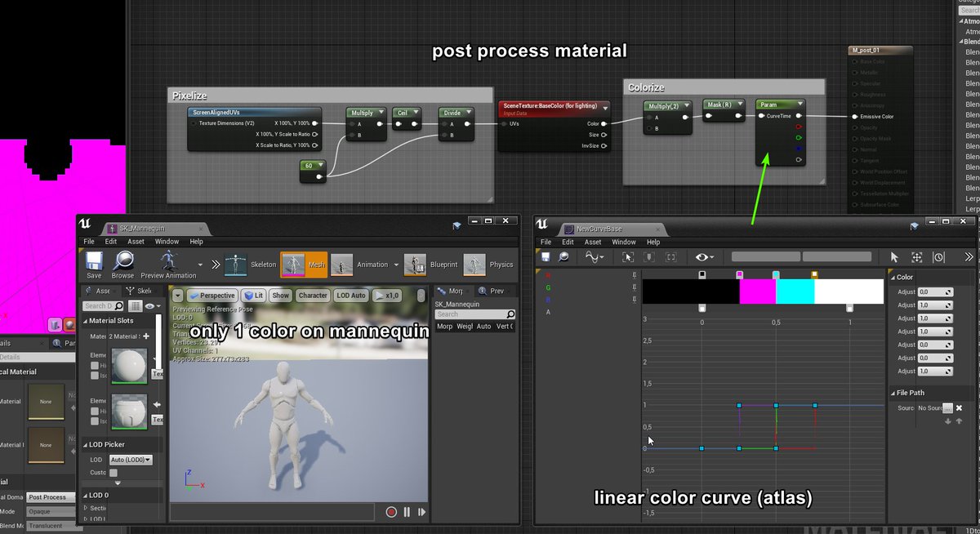Click the graduation cap tutorial icon in SK_Mannequin
This screenshot has width=980, height=534.
coord(458,226)
